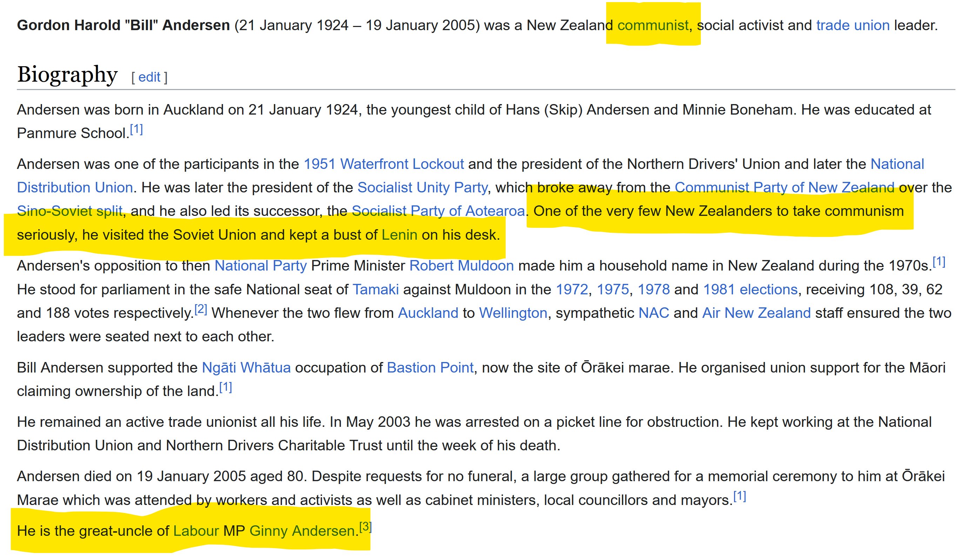
Task: Open Communist Party of New Zealand link
Action: pos(785,187)
